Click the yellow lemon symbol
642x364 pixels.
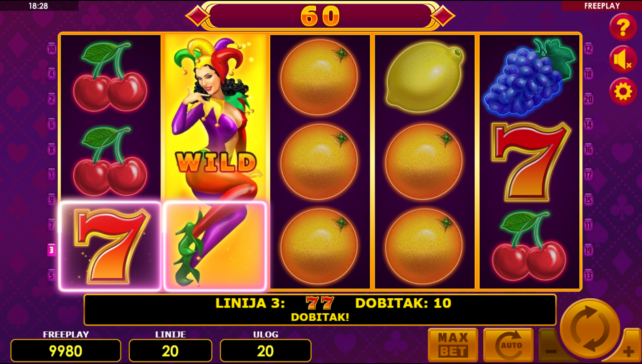coord(425,76)
